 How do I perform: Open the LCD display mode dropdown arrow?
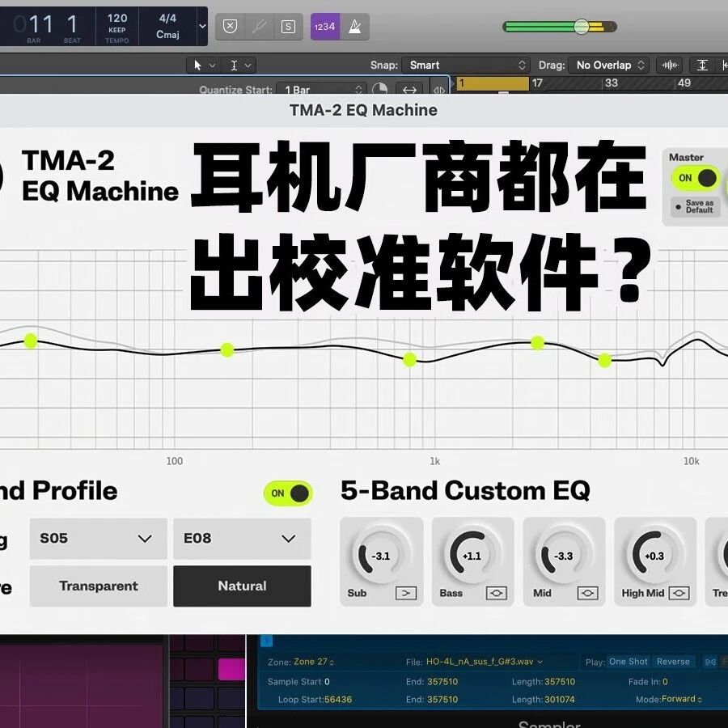(202, 26)
